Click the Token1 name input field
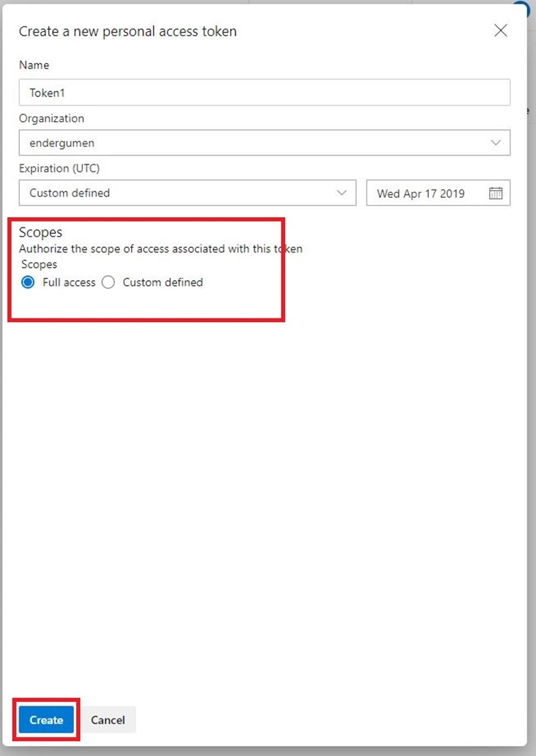 (264, 92)
